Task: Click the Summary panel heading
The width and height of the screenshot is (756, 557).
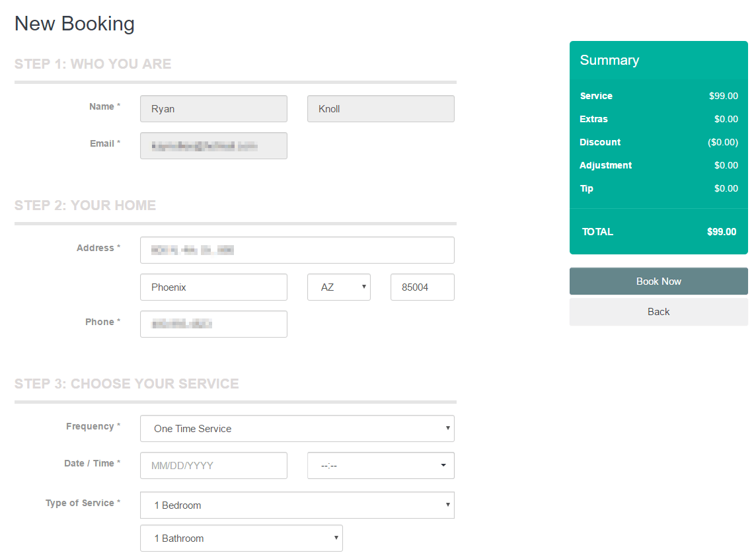Action: tap(609, 60)
